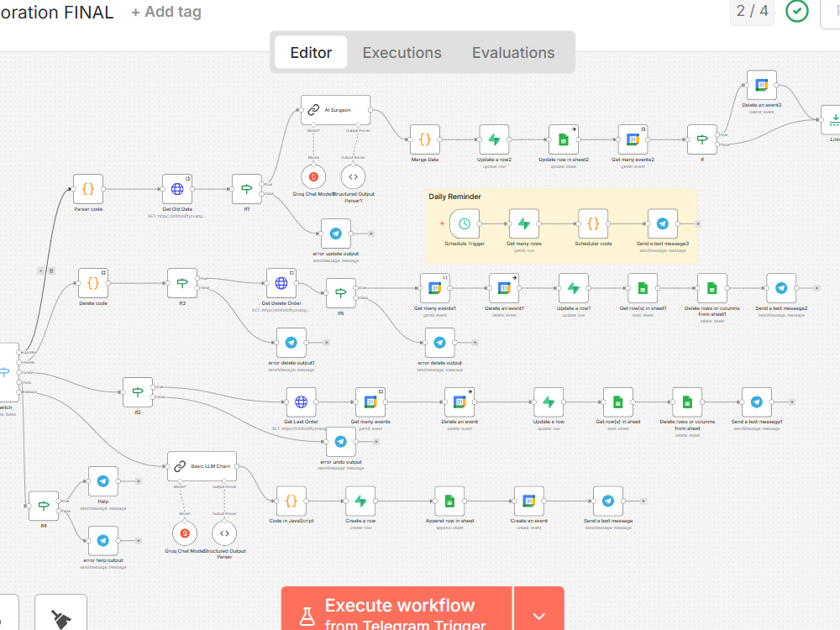Viewport: 840px width, 630px height.
Task: Open the Create a row Supabase node
Action: [360, 501]
